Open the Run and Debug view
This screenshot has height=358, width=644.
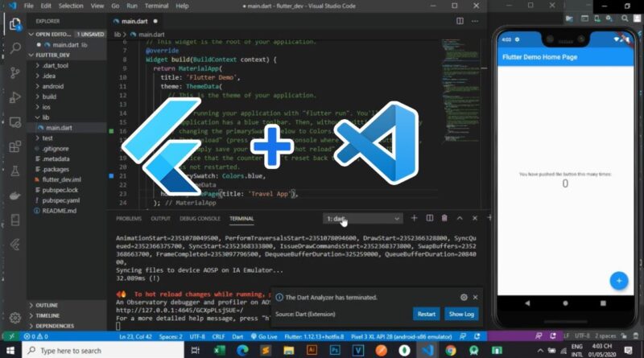[14, 100]
